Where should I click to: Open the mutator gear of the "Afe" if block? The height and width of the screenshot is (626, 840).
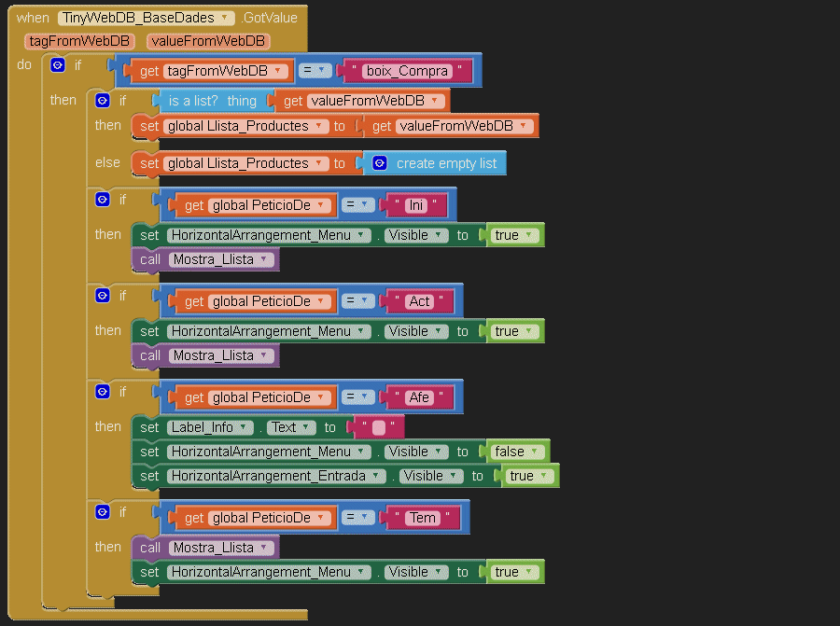[x=103, y=392]
